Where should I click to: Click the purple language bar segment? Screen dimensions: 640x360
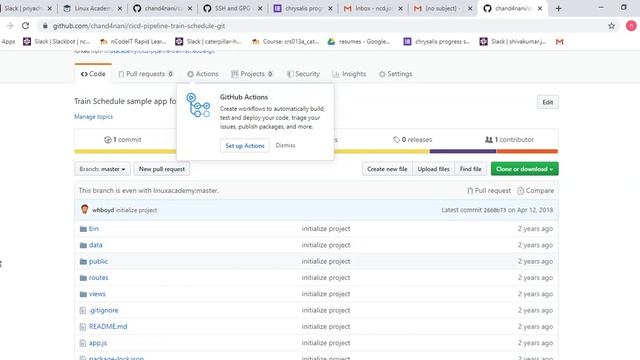click(463, 151)
